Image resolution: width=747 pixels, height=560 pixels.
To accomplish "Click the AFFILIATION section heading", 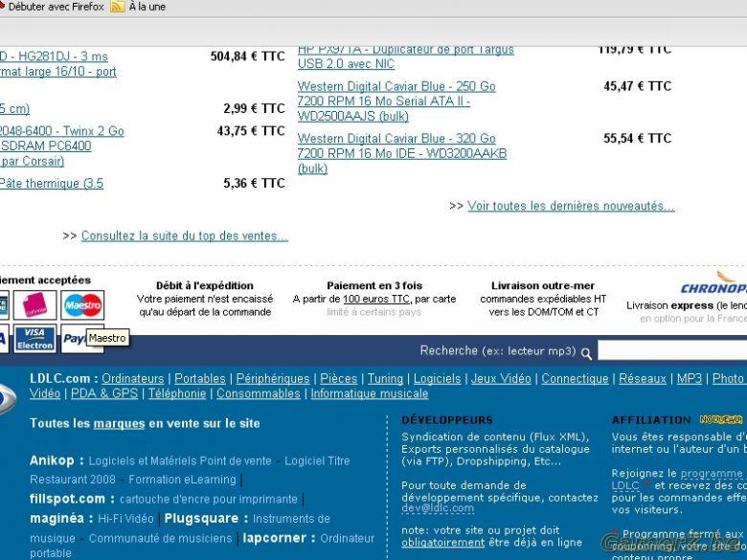I will point(651,420).
